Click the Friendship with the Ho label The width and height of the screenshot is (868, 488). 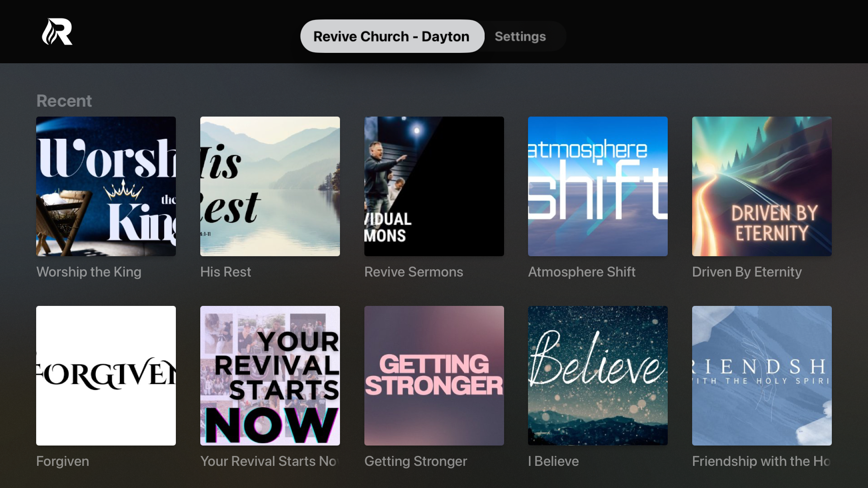coord(762,461)
